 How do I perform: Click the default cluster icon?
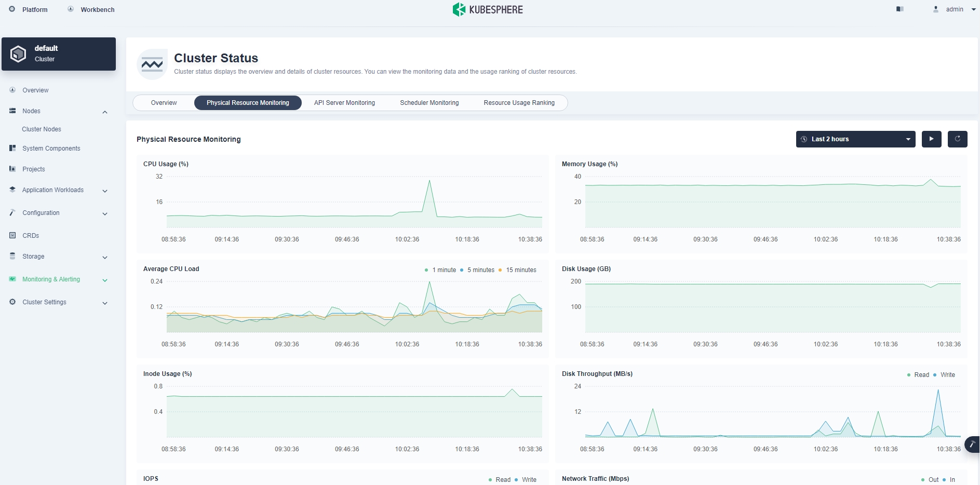click(x=18, y=54)
